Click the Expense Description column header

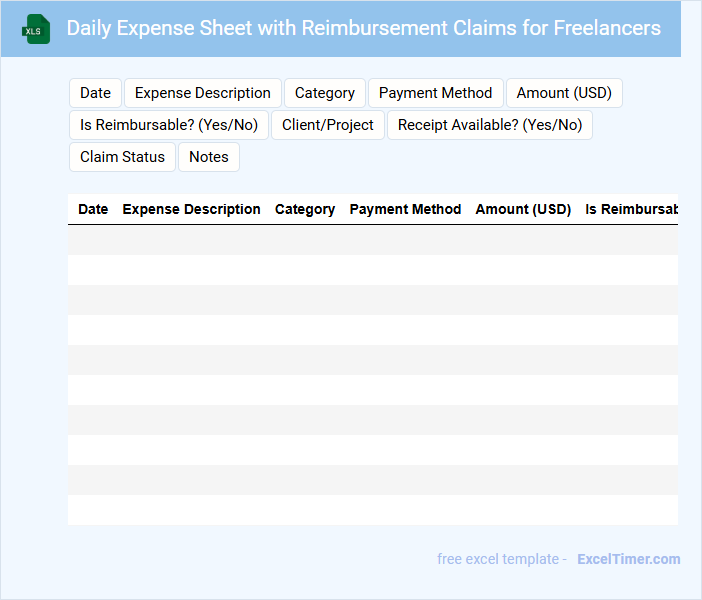tap(191, 209)
